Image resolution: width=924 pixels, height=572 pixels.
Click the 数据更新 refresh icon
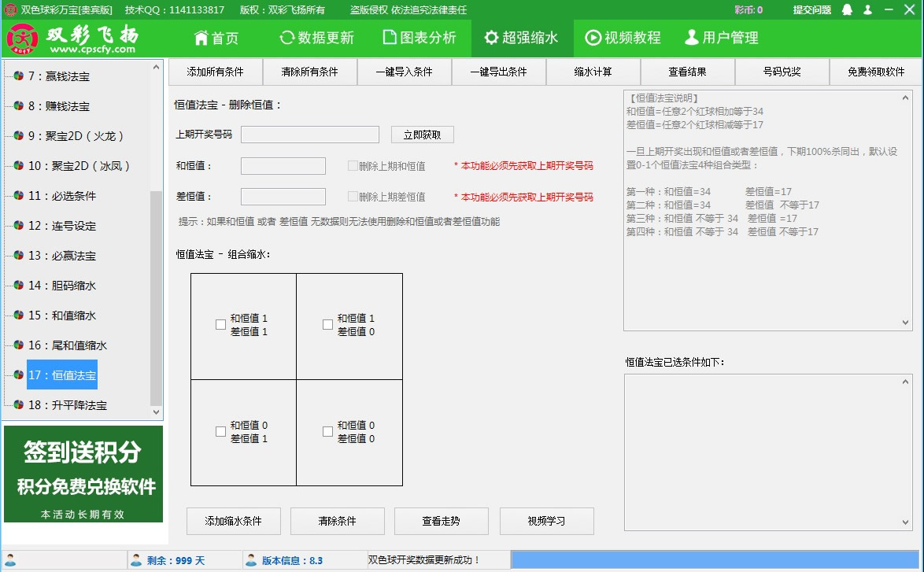tap(285, 37)
